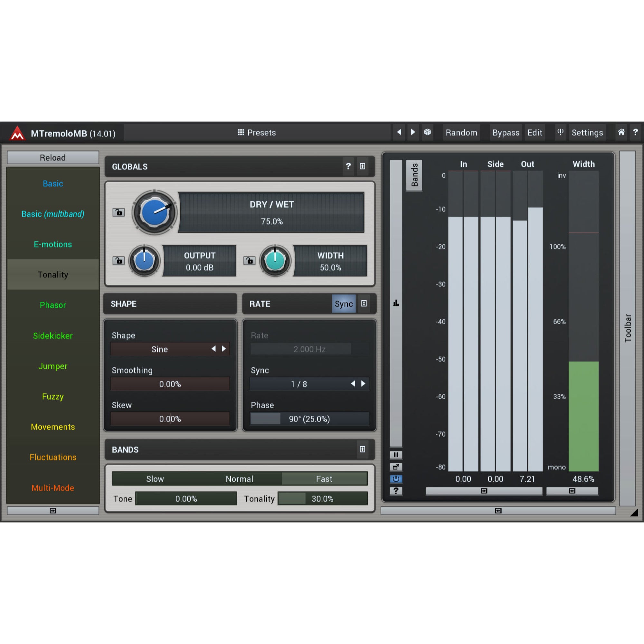Open the Presets browser

[257, 132]
